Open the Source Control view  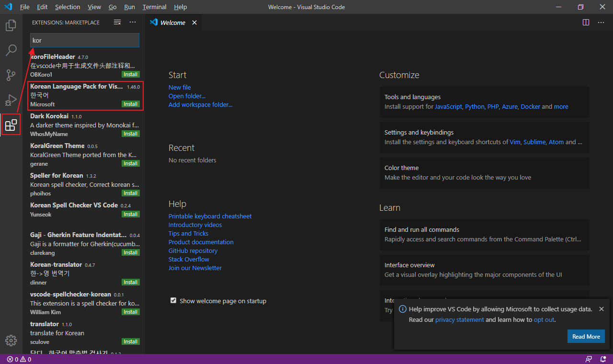[11, 75]
